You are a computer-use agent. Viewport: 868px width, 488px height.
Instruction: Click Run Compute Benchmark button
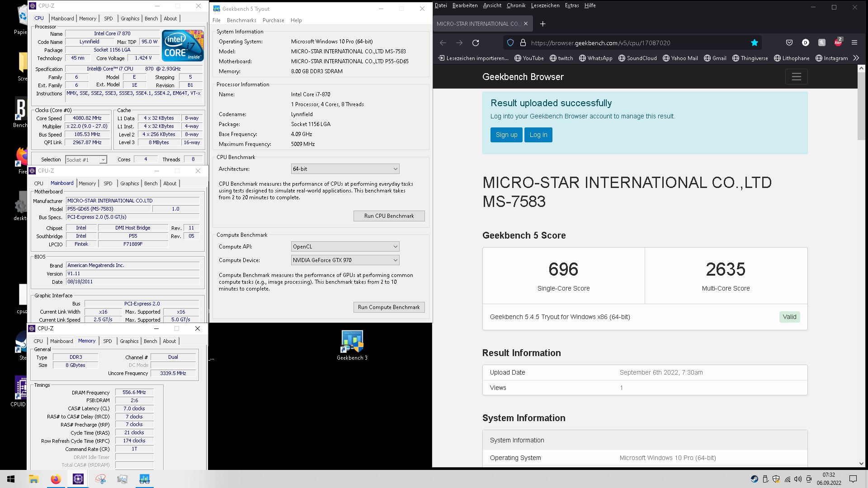[389, 307]
